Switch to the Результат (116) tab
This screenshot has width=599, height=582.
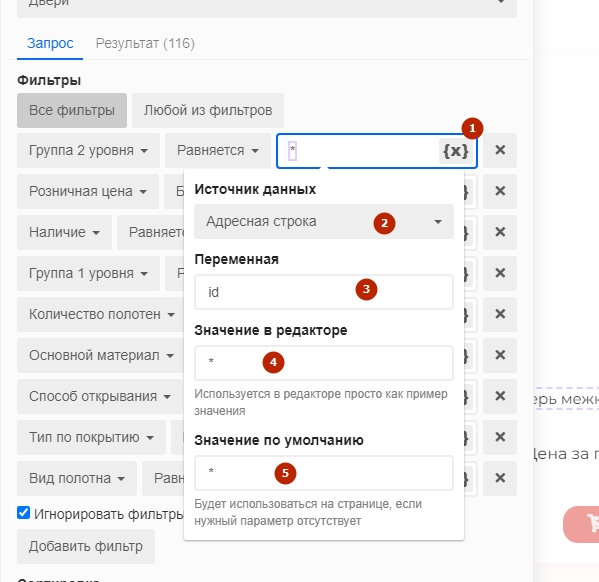click(145, 43)
